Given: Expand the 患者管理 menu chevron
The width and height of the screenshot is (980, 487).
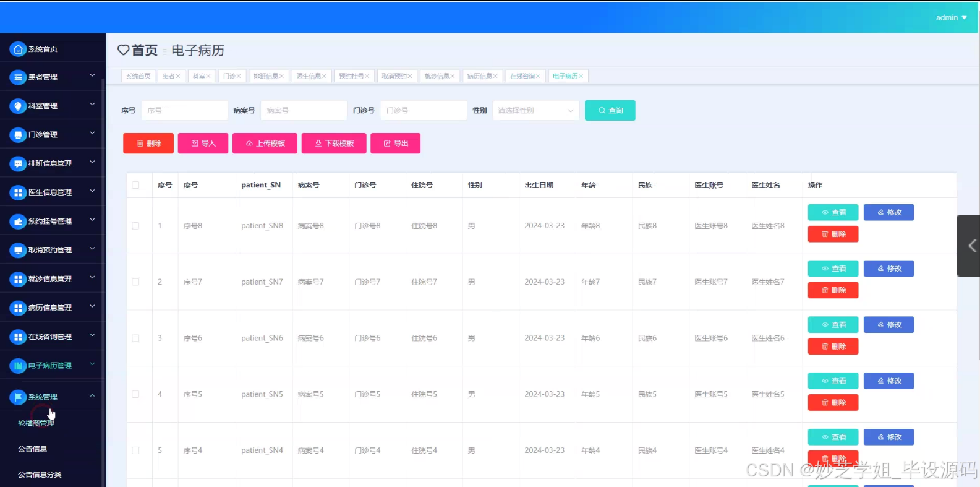Looking at the screenshot, I should (x=92, y=75).
